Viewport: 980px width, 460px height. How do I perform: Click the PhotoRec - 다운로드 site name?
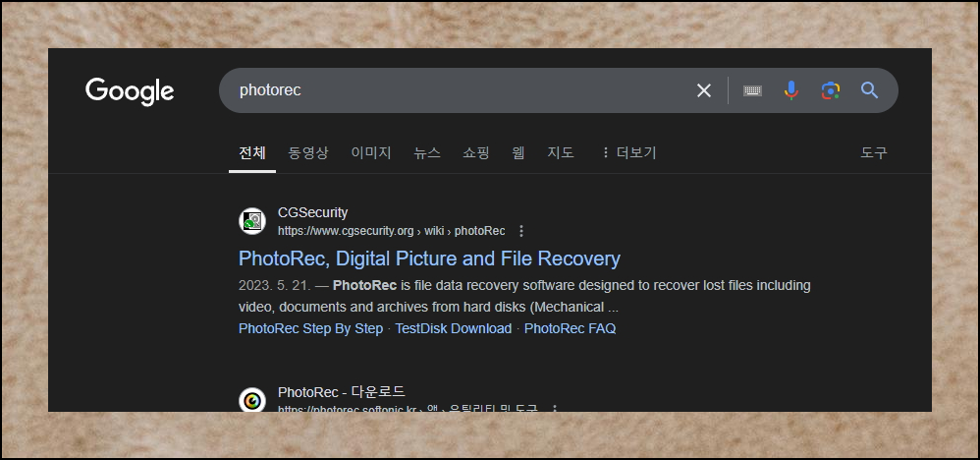342,392
